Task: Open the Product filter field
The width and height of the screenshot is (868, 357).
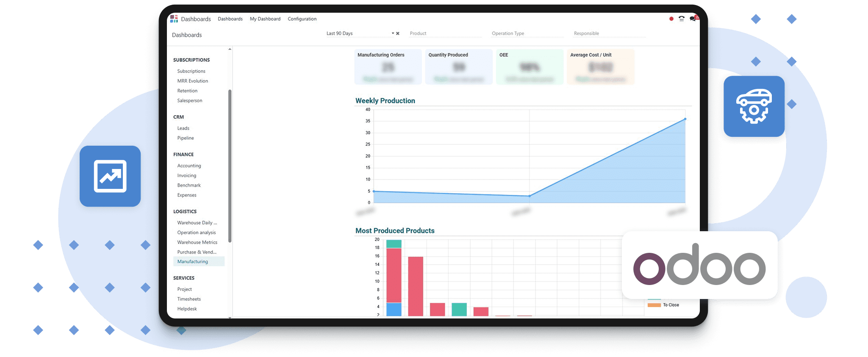Action: pos(445,33)
